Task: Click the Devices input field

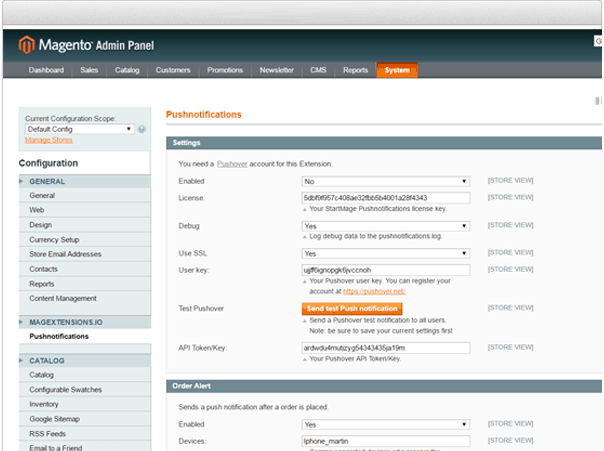Action: coord(386,441)
